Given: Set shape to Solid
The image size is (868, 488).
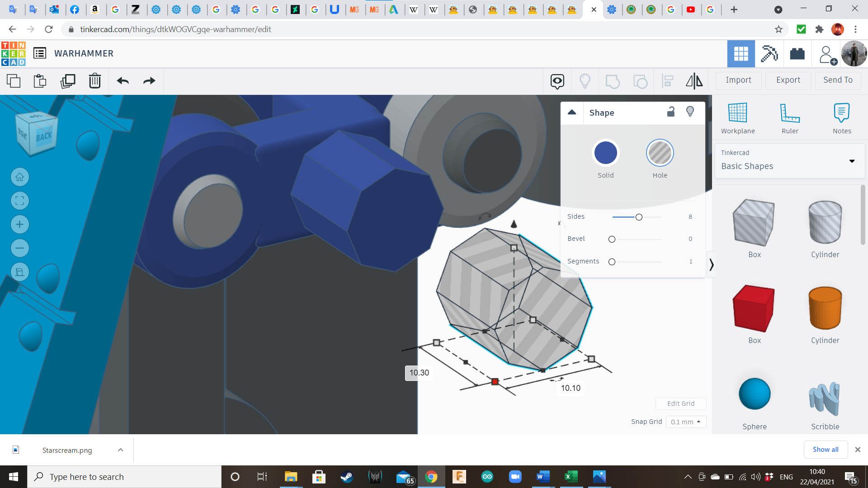Looking at the screenshot, I should click(605, 153).
